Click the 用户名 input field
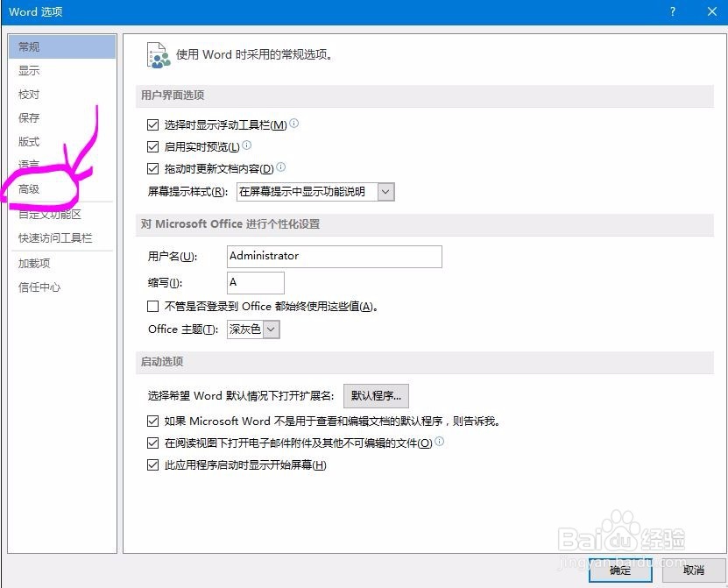The height and width of the screenshot is (588, 728). 335,257
